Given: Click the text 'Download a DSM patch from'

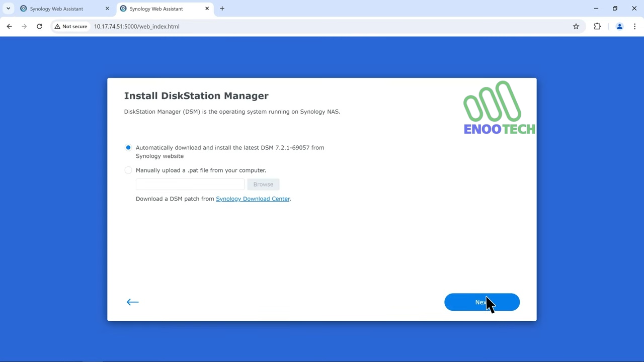Looking at the screenshot, I should click(175, 199).
